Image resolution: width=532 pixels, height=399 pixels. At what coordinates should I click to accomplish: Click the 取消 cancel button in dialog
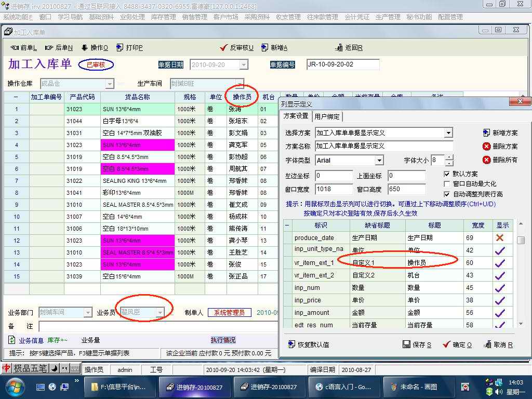[x=498, y=344]
